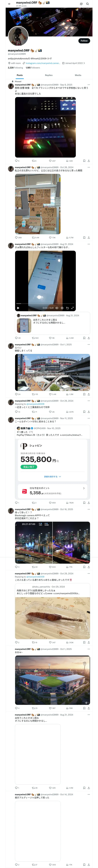Open the instagram.com/manywind.camer link
Viewport: 98px width, 868px height.
(x=43, y=63)
